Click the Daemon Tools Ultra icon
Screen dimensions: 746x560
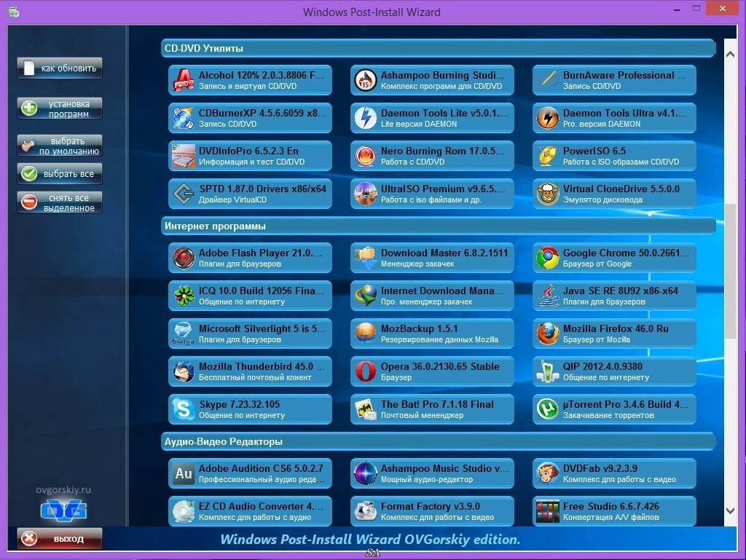point(548,118)
